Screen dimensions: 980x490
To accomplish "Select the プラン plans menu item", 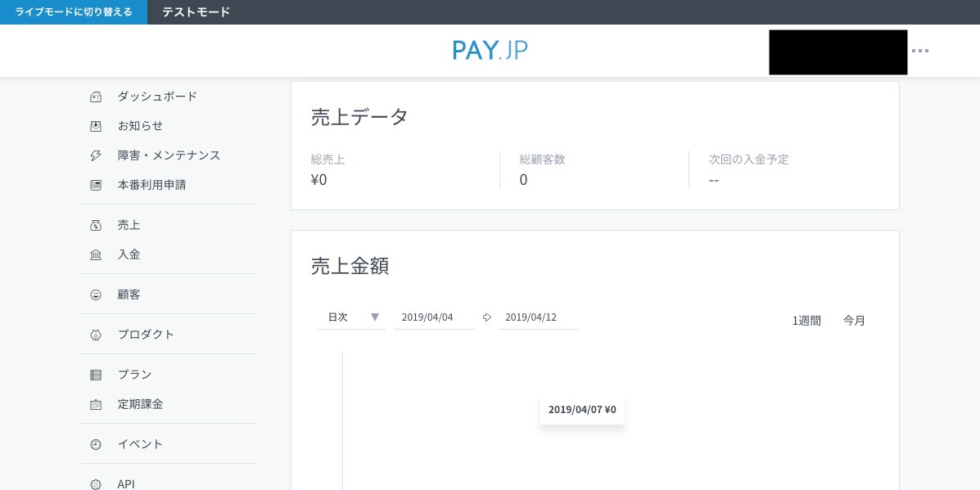I will 135,374.
